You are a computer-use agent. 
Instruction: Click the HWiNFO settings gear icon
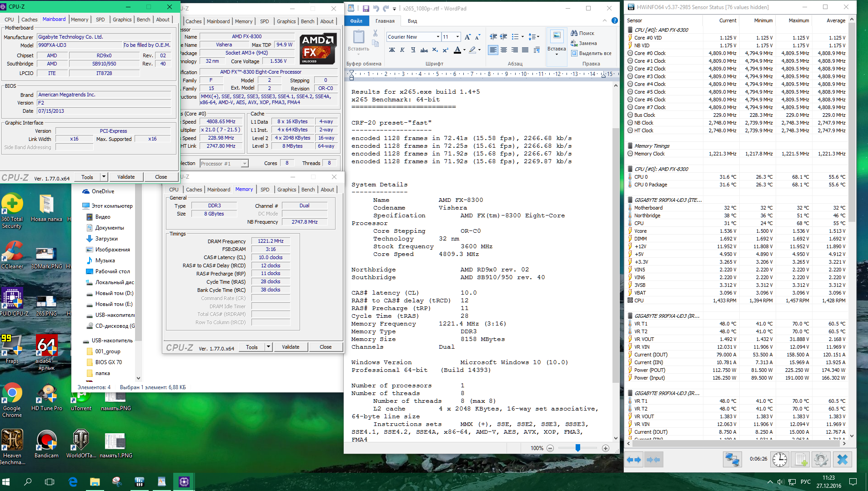click(820, 460)
